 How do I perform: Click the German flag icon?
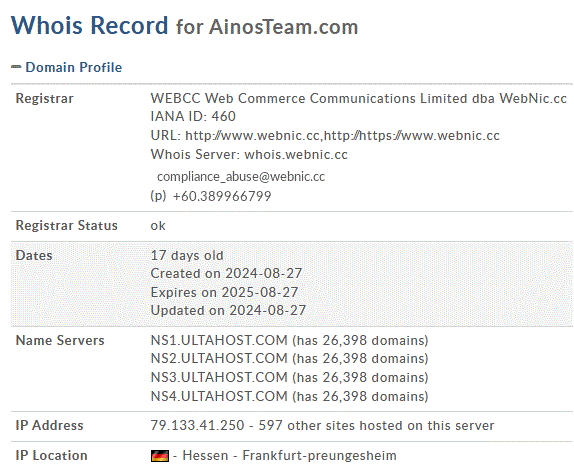160,456
